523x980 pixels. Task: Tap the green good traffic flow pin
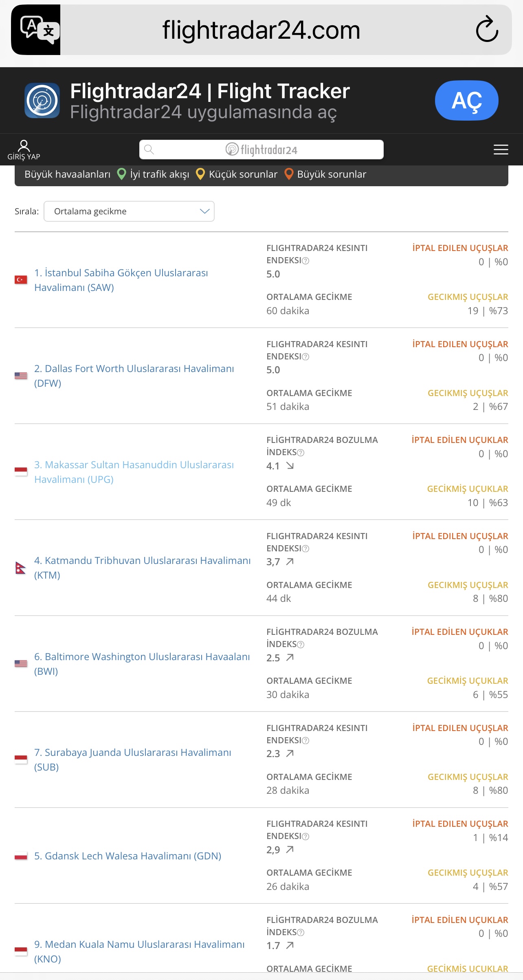tap(121, 174)
